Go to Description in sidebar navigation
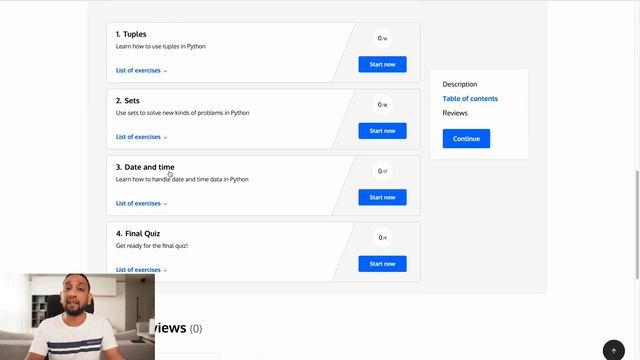The width and height of the screenshot is (640, 360). 460,84
